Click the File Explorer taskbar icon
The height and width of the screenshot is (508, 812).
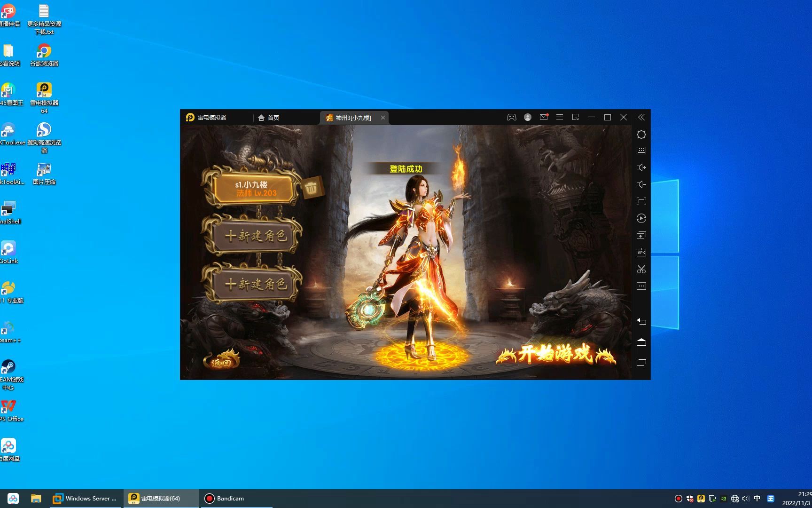click(36, 499)
